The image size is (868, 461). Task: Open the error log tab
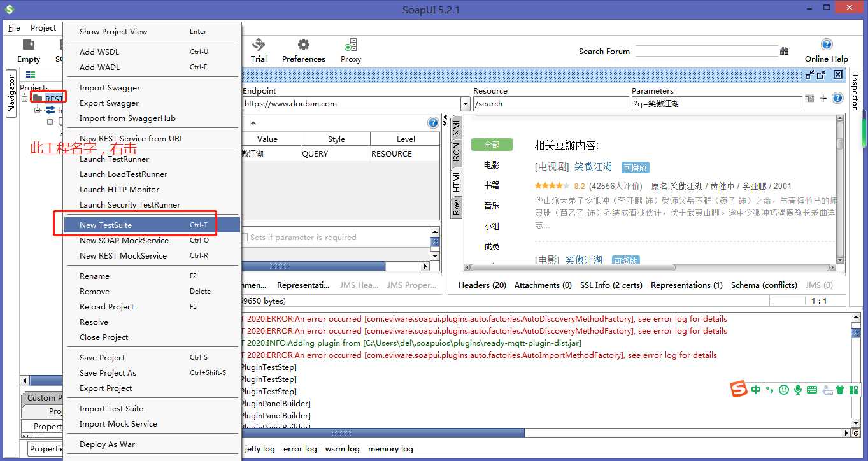point(300,448)
